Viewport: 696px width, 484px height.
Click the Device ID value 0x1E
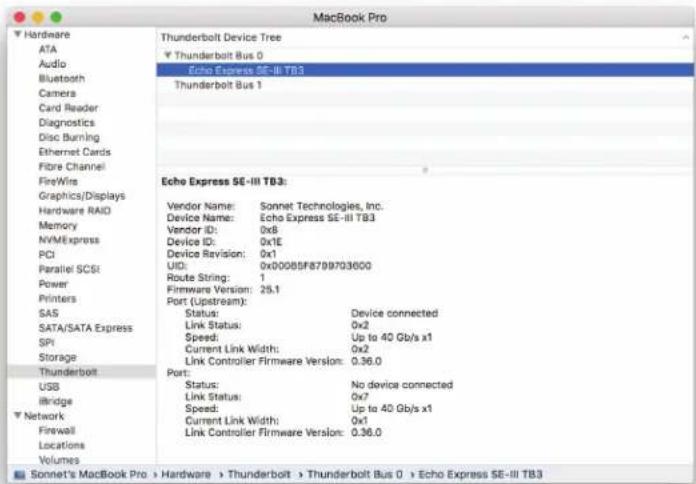[271, 242]
